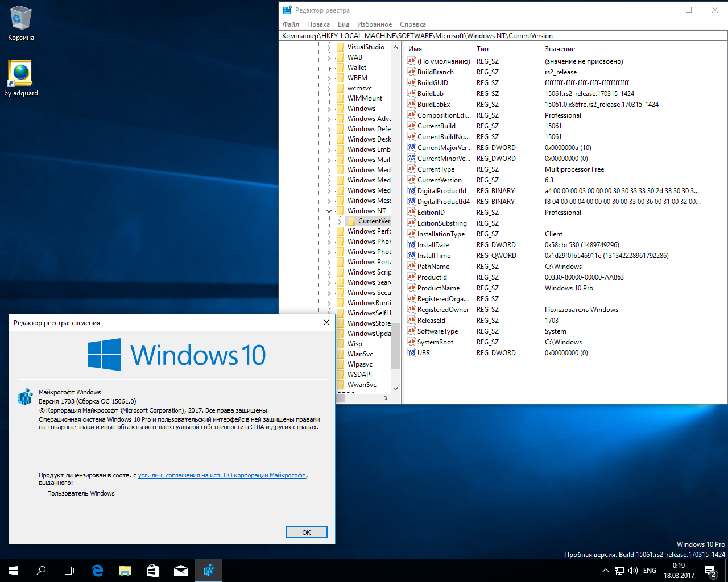Open the taskbar search magnifier

[41, 571]
